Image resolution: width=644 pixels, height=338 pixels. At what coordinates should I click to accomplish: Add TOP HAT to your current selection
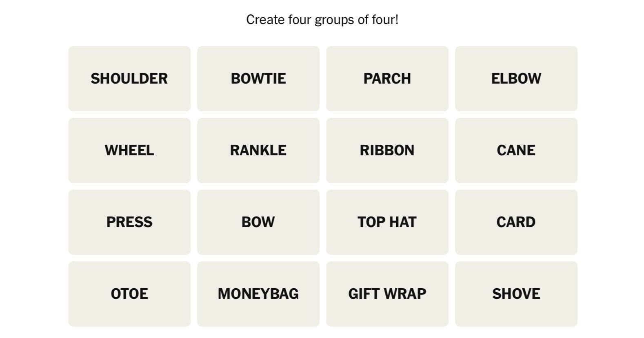coord(387,222)
